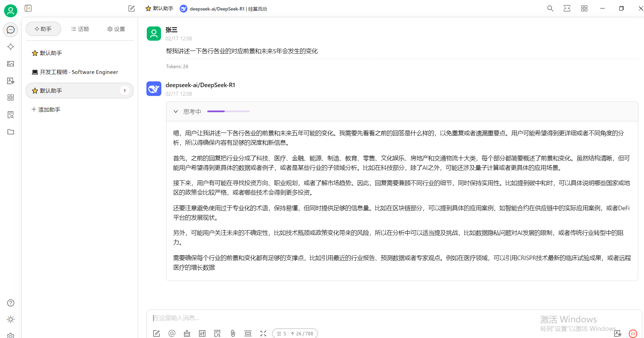Screen dimensions: 644x338
Task: Click the purple thinking progress bar
Action: (228, 111)
